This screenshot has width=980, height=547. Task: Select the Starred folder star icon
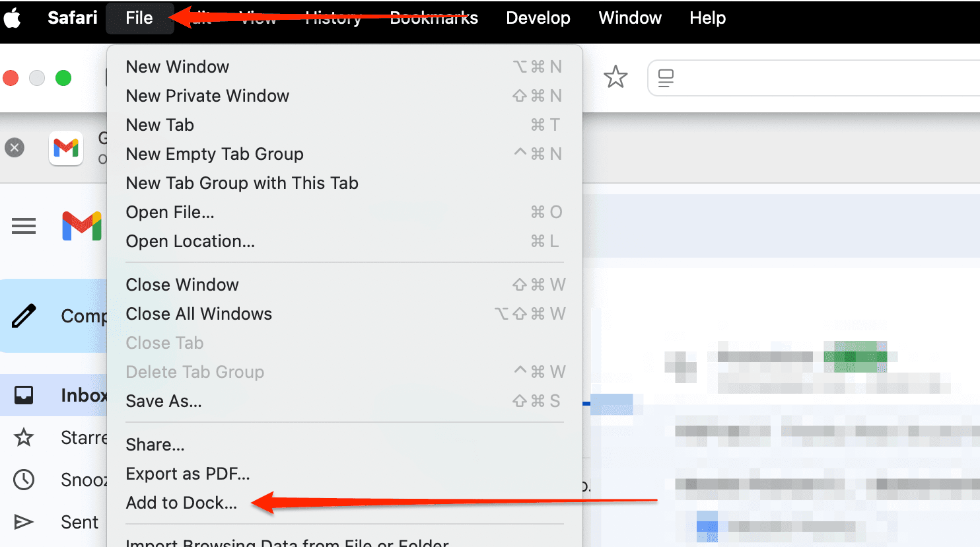click(24, 437)
